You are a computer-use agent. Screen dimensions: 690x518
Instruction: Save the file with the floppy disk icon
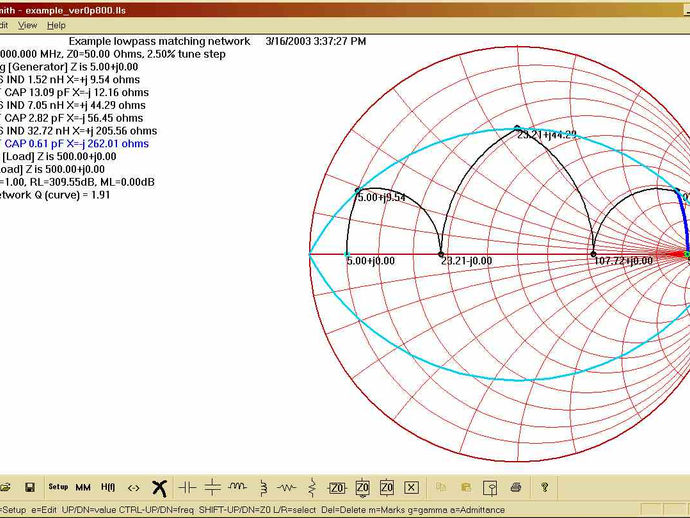(30, 487)
